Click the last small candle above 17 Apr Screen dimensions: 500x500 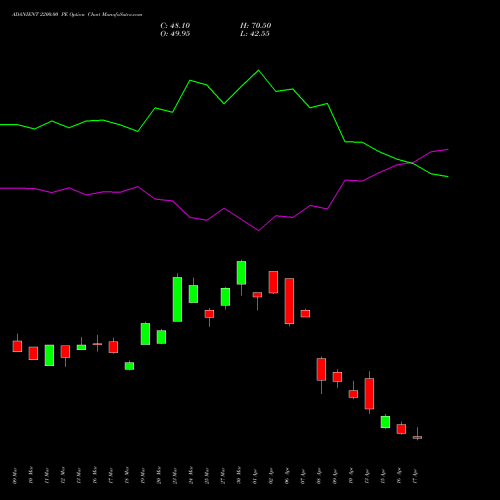point(417,437)
